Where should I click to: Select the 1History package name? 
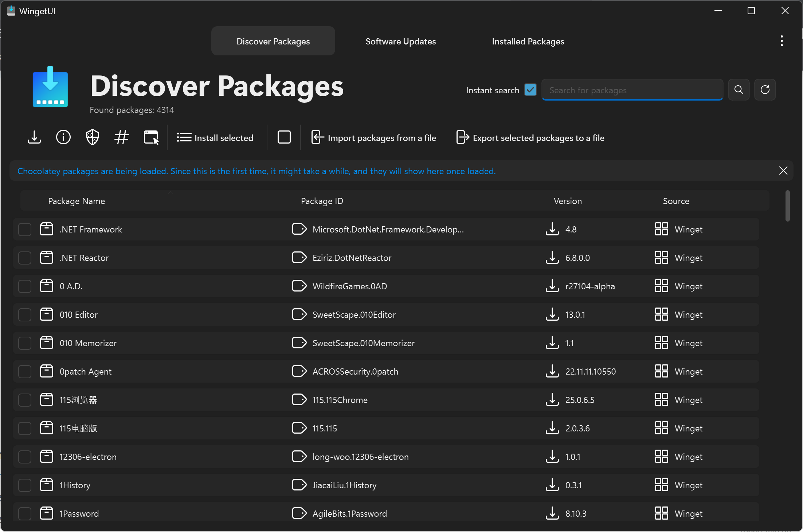pyautogui.click(x=75, y=485)
